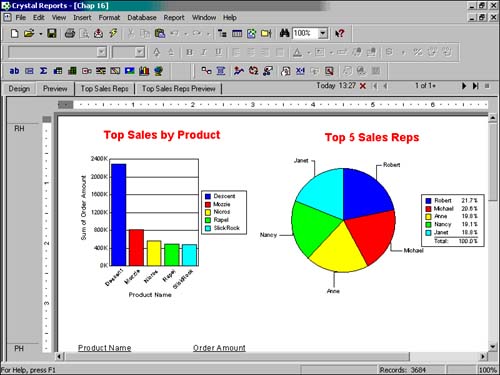Go to the previous page arrow
The image size is (500, 375).
click(385, 86)
